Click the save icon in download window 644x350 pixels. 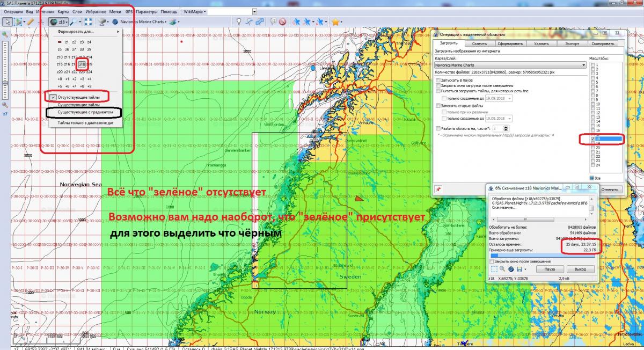(519, 268)
